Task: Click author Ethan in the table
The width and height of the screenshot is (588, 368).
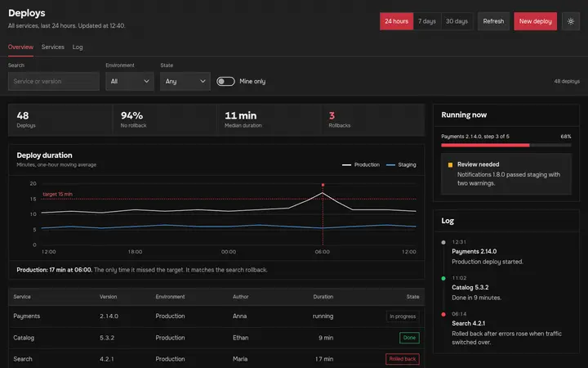Action: point(240,338)
